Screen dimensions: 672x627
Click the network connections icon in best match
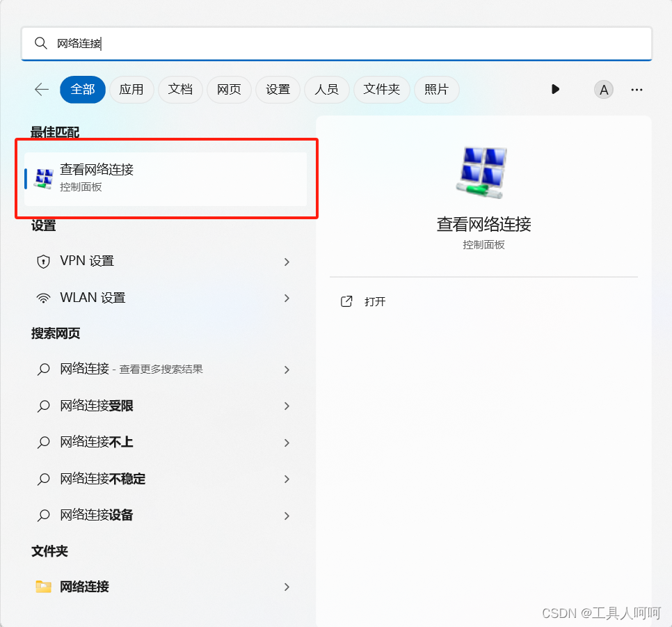coord(44,178)
